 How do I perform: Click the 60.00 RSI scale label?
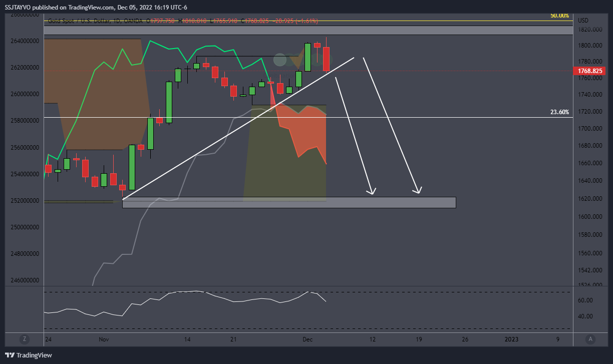585,300
